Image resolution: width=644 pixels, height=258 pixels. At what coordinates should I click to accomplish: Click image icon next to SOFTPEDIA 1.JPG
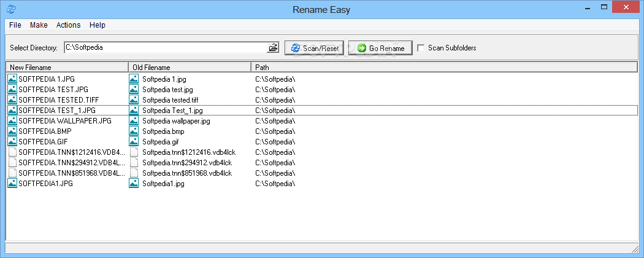point(12,79)
